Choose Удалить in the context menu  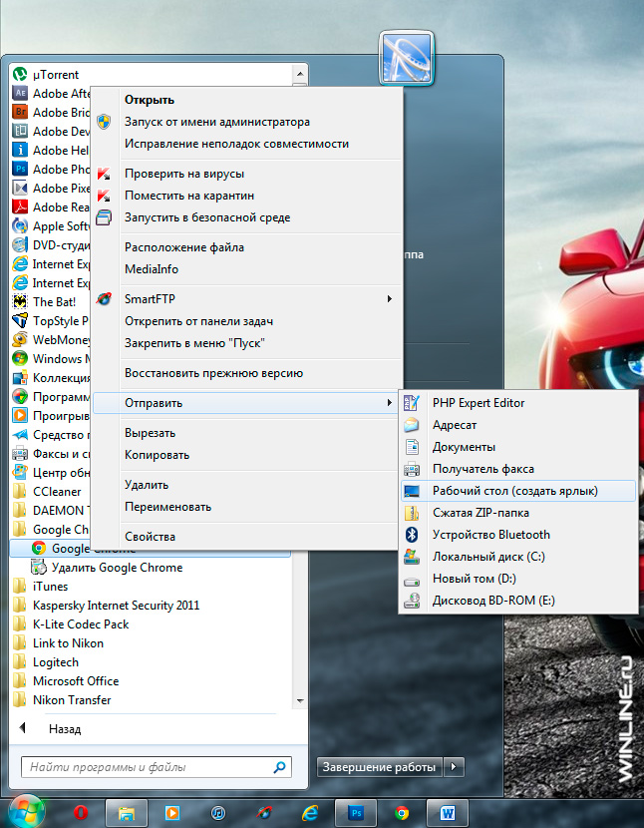tap(247, 485)
